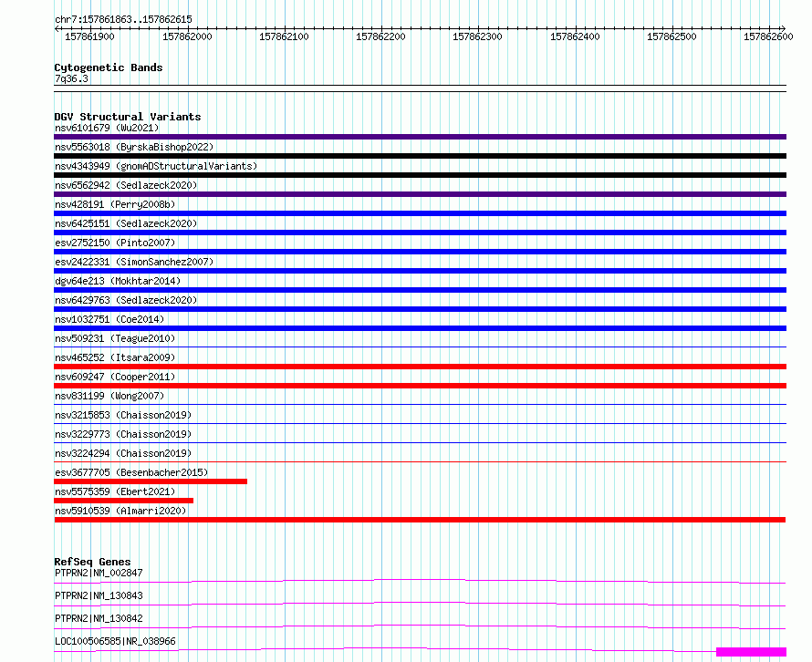
Task: Click ruler position 157862600
Action: click(769, 36)
